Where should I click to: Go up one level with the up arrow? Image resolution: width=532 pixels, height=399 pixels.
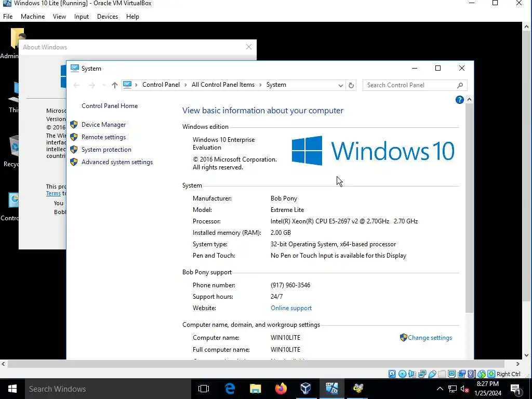[x=115, y=85]
